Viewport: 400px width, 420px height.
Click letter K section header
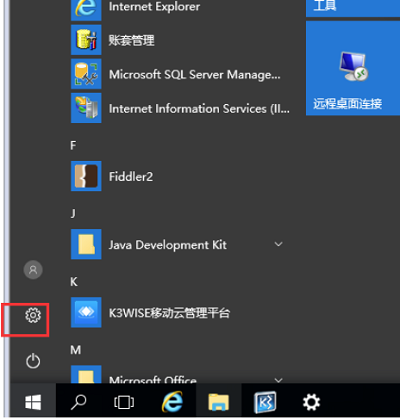point(74,282)
